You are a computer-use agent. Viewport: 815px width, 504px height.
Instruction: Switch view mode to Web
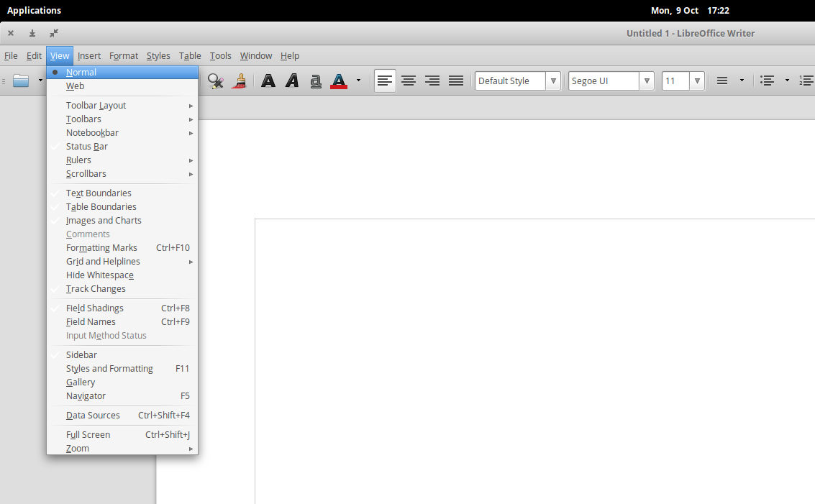75,86
